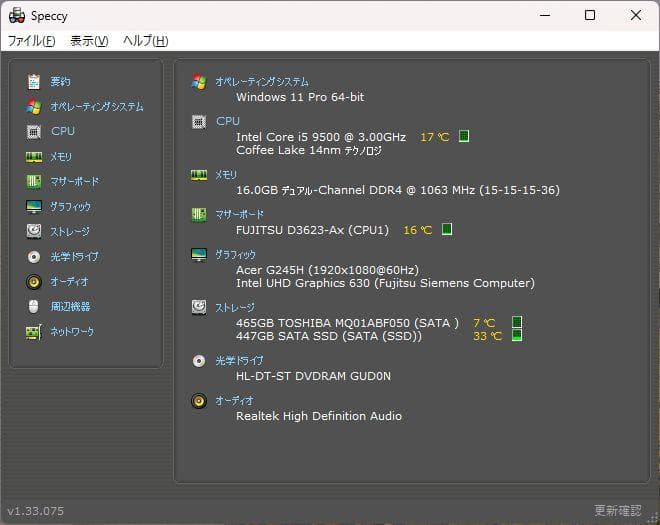Click the green temperature gauge beside CPU 17 °C
The height and width of the screenshot is (525, 660).
click(464, 136)
